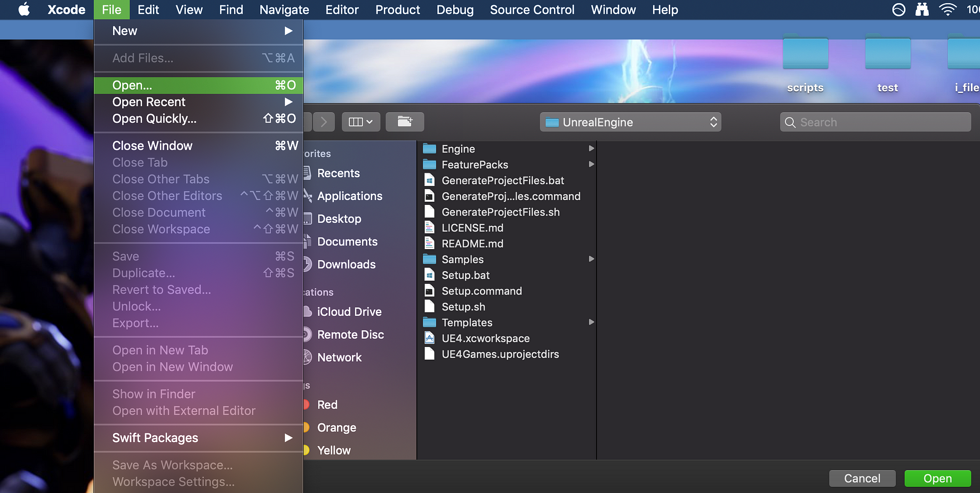Open the UnrealEngine location popup

tap(630, 122)
